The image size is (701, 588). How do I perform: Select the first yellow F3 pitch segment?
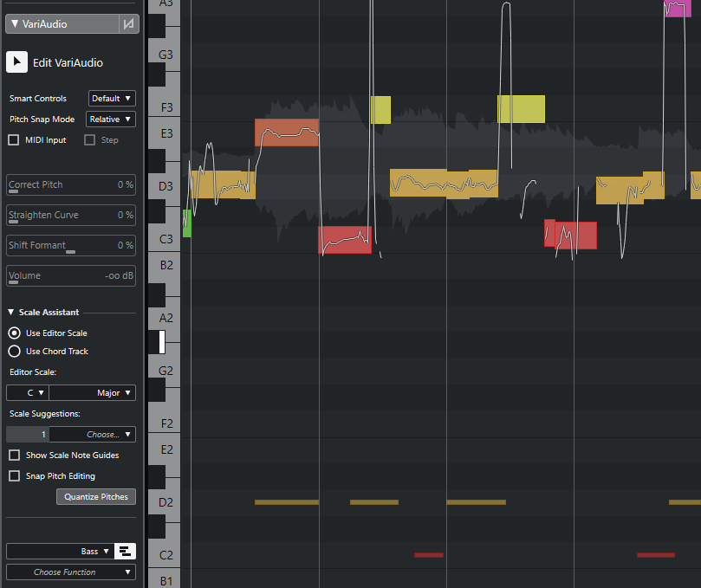[x=380, y=110]
